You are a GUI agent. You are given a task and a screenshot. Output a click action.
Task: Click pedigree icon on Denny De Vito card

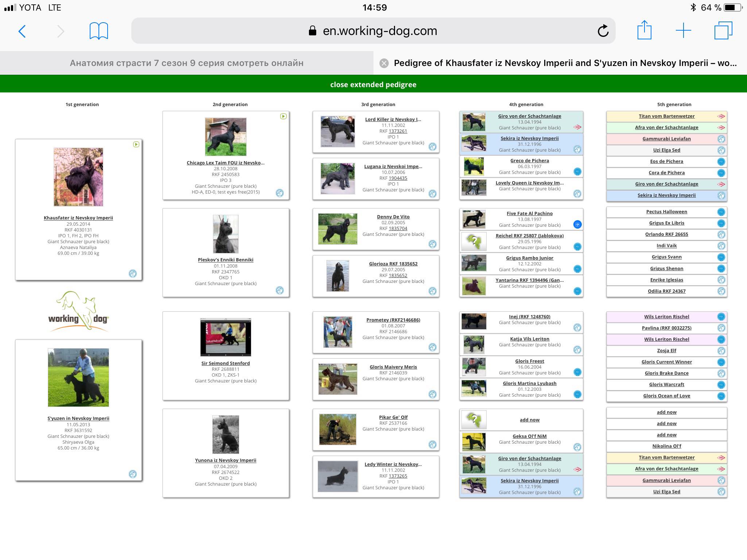(433, 244)
